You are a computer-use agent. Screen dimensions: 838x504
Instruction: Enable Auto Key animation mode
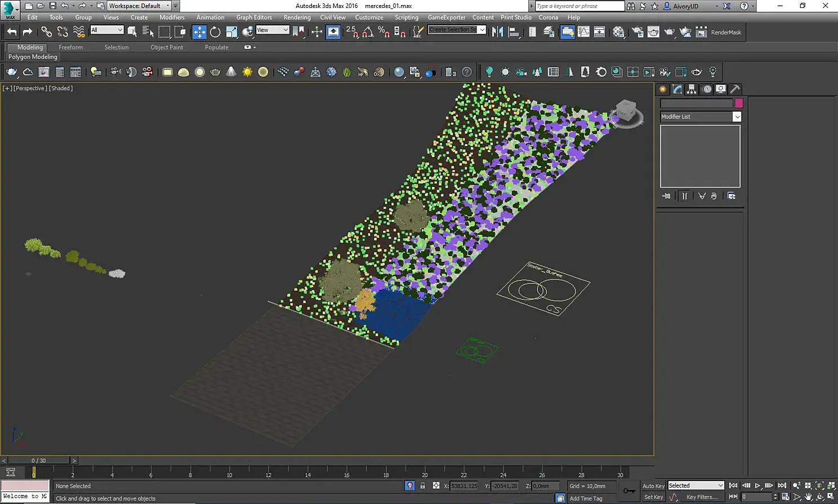click(x=653, y=486)
